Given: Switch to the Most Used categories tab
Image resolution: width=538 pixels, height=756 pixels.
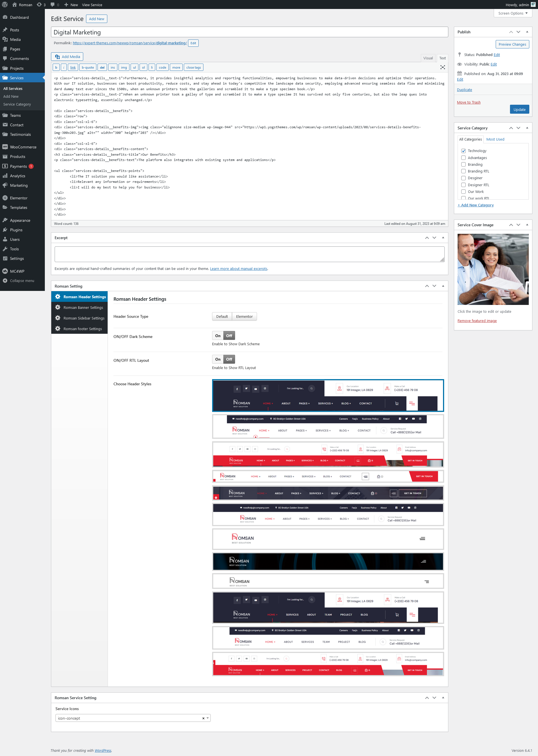Looking at the screenshot, I should [x=495, y=139].
